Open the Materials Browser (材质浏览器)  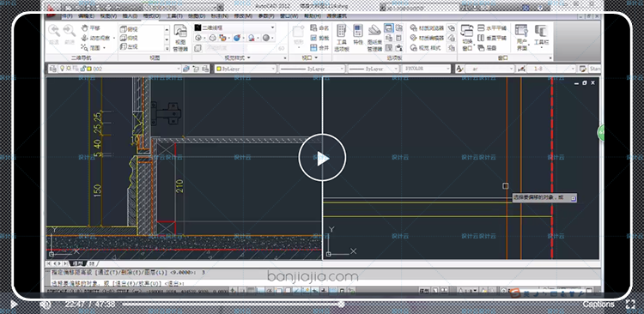pyautogui.click(x=427, y=28)
